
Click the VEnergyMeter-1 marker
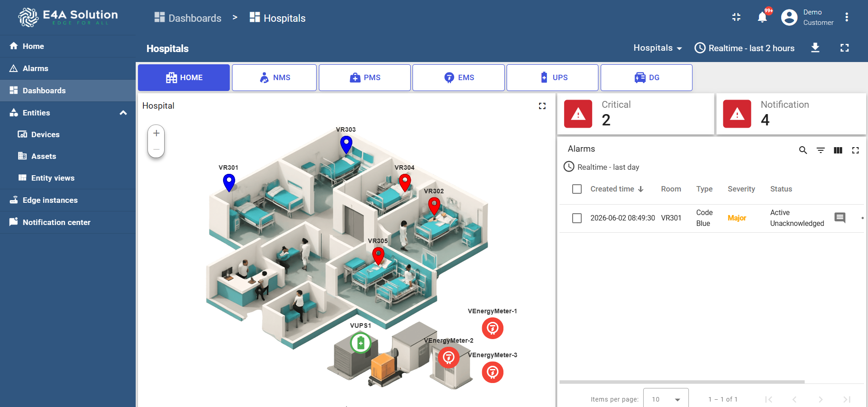pyautogui.click(x=493, y=328)
